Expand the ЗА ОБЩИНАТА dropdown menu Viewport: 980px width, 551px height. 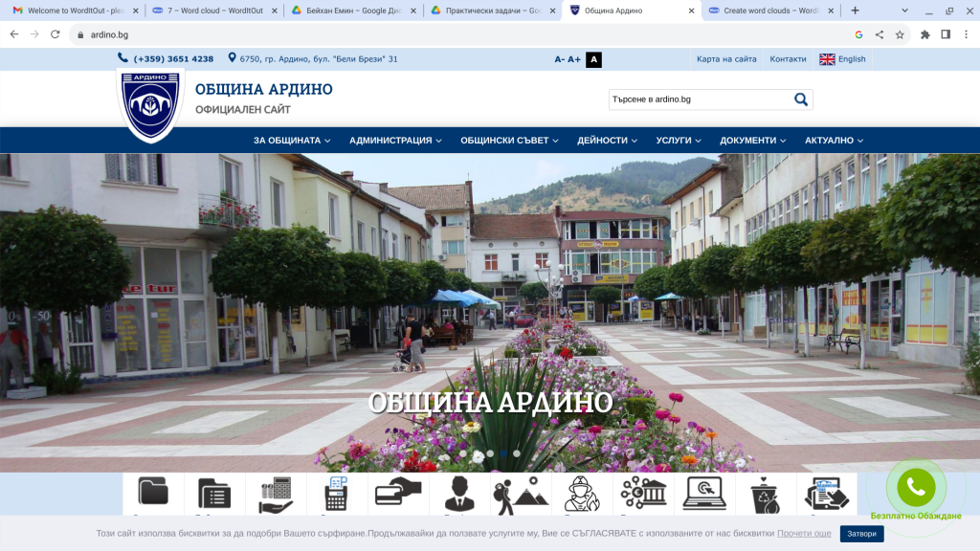pyautogui.click(x=292, y=141)
